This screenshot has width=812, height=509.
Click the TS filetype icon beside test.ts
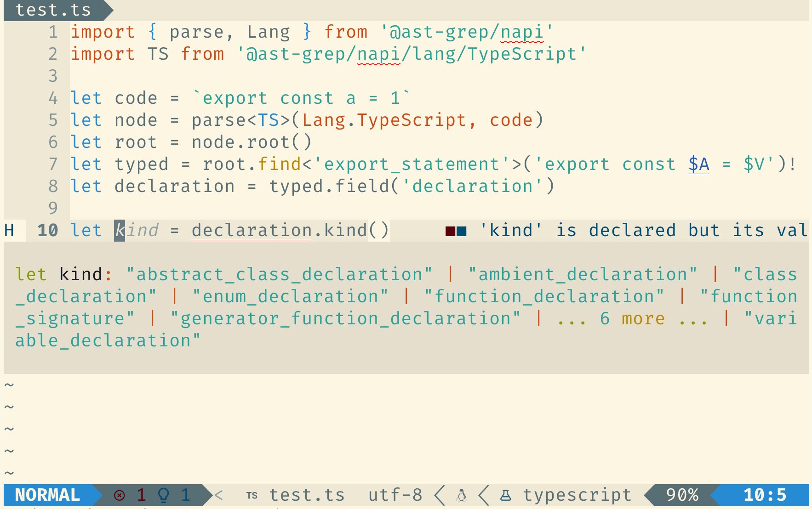click(252, 495)
